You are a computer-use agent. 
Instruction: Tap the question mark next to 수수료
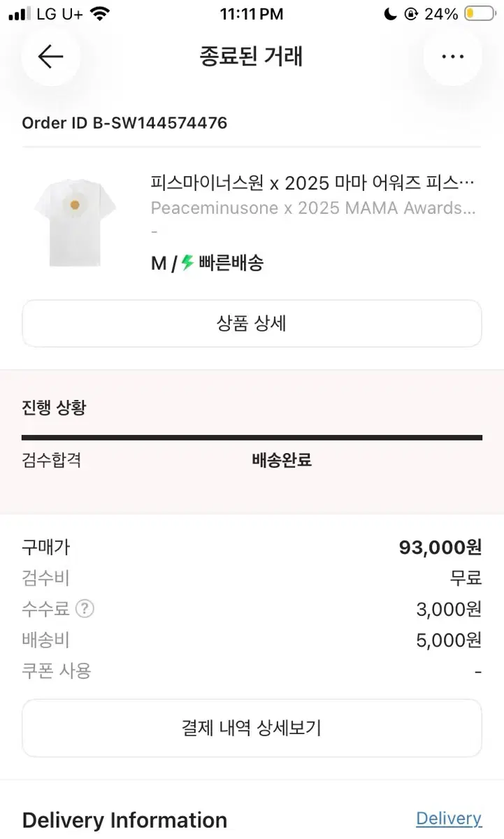tap(85, 609)
